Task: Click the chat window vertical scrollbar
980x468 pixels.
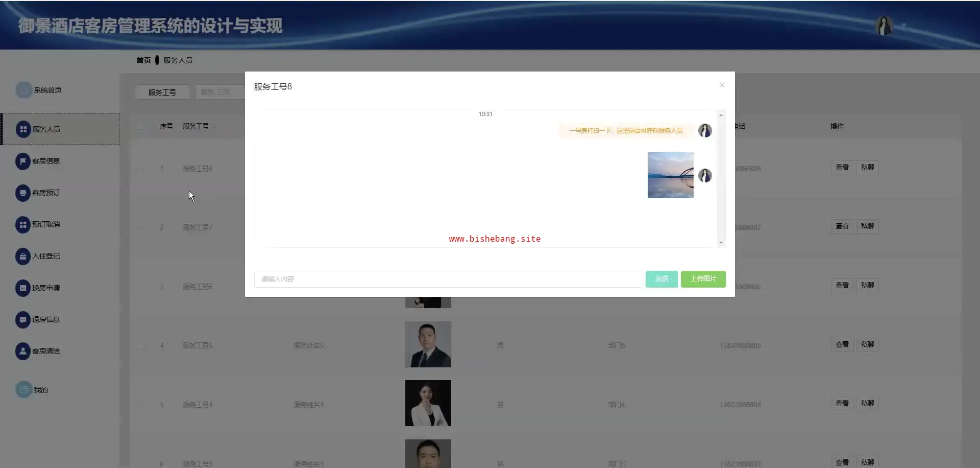Action: pyautogui.click(x=721, y=179)
